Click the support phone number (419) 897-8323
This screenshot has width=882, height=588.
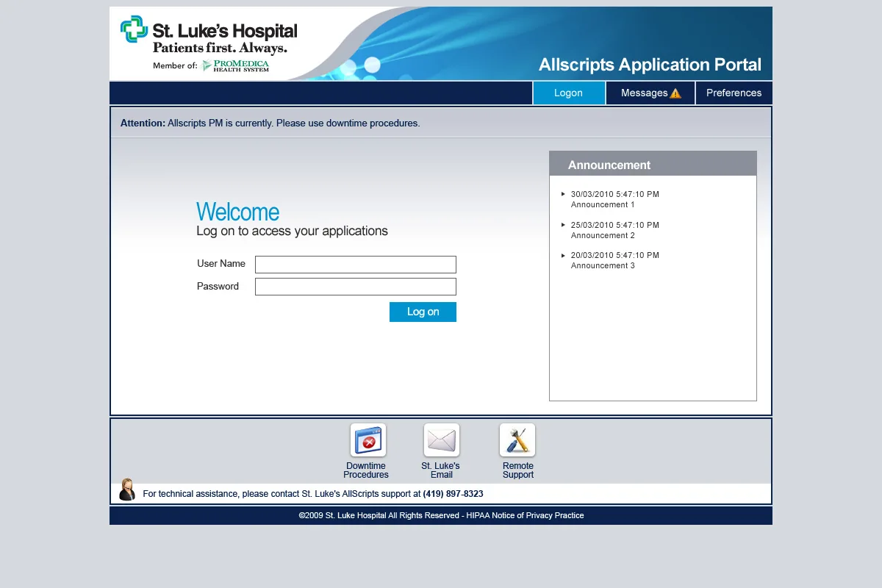(453, 494)
